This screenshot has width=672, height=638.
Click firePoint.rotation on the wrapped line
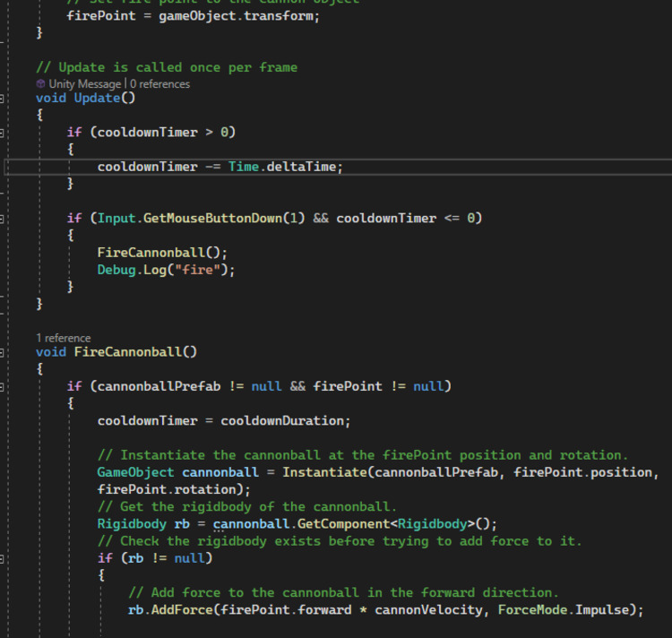167,489
